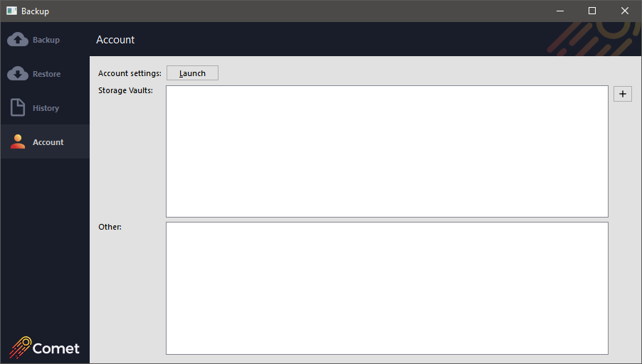Select the Account section label

[x=48, y=142]
